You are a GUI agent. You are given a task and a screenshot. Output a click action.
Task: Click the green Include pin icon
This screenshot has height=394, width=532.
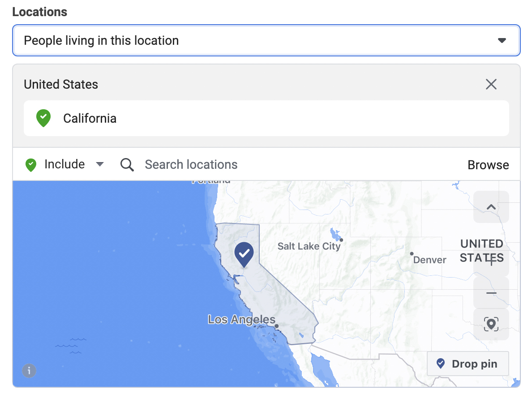31,165
